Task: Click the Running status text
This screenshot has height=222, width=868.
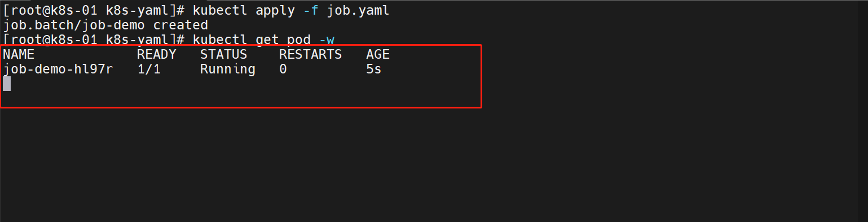Action: 227,69
